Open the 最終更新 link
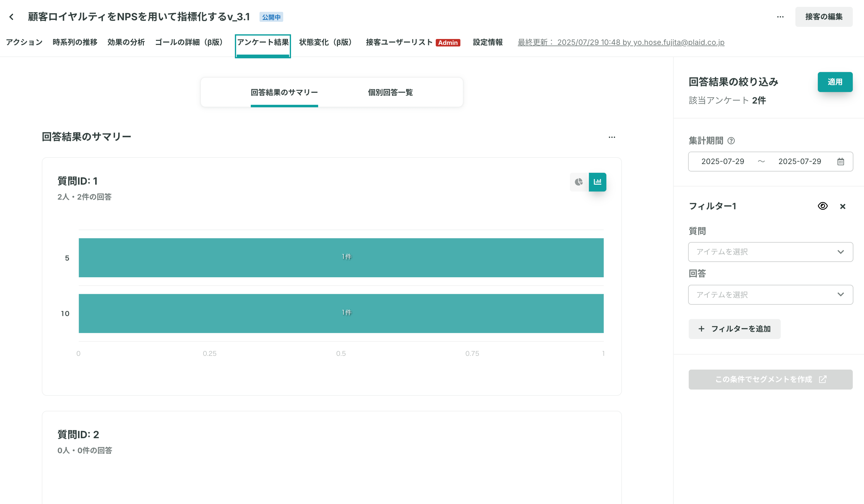 coord(621,42)
